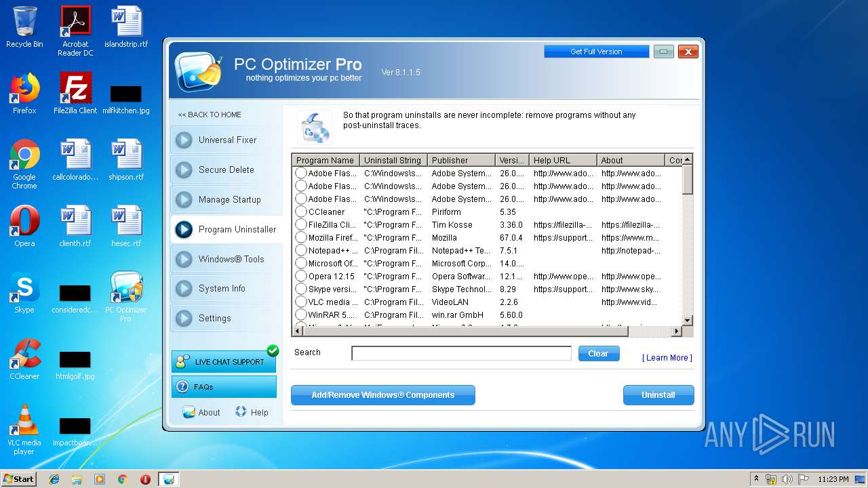Open the Secure Delete section
This screenshot has height=488, width=868.
pyautogui.click(x=226, y=170)
